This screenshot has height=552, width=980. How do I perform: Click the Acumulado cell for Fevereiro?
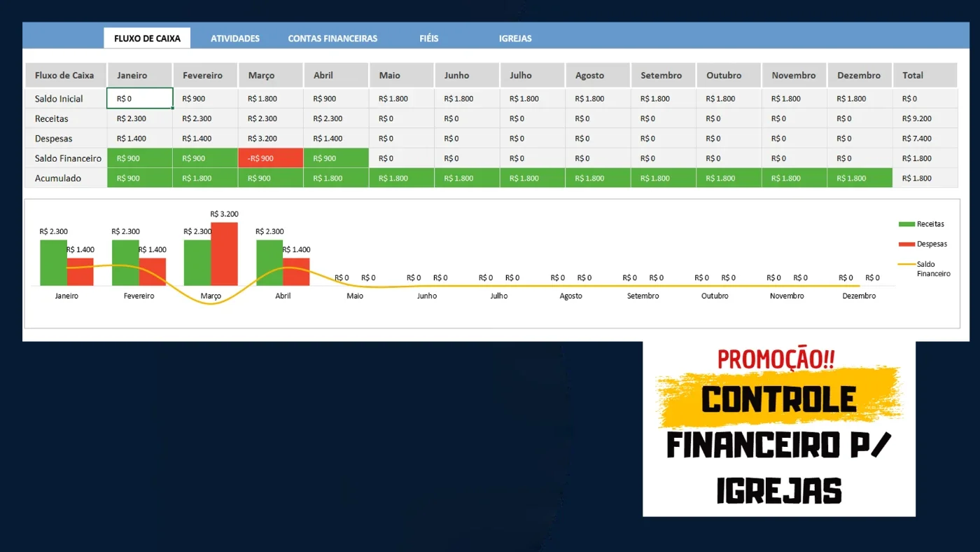205,178
